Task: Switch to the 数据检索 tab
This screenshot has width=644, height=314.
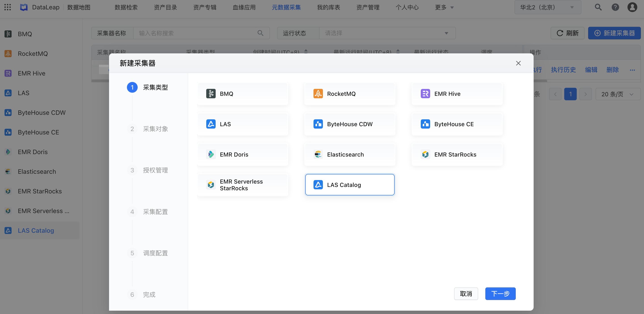Action: (x=126, y=7)
